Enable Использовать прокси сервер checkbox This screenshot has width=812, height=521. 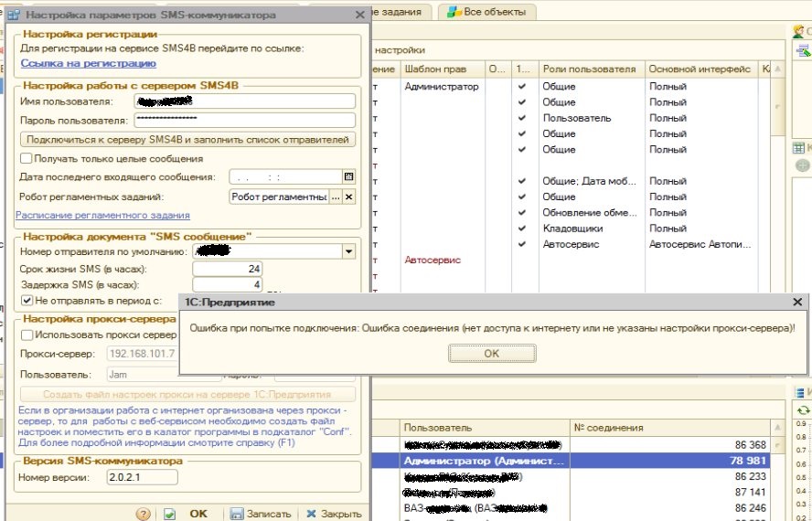point(27,335)
